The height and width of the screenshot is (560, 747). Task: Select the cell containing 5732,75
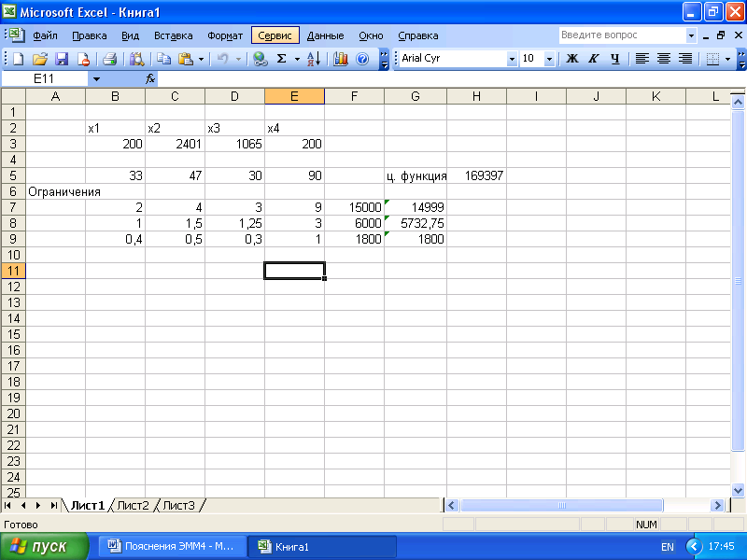tap(416, 223)
